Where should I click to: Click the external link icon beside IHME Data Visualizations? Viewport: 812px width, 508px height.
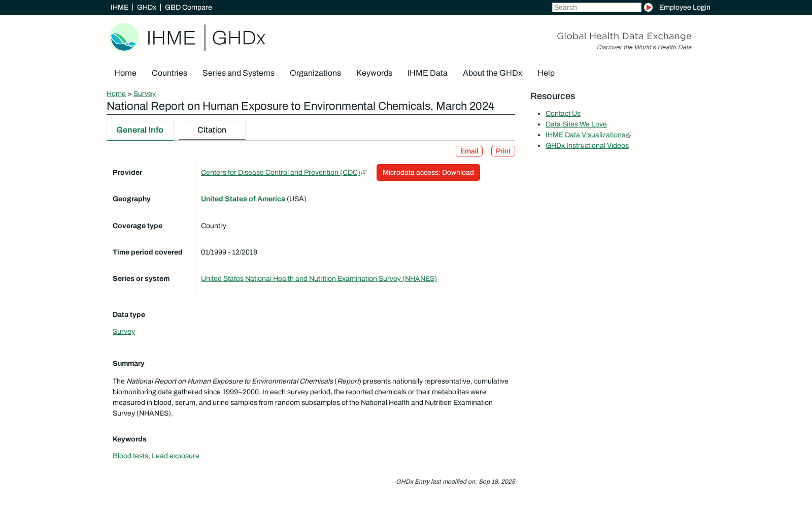629,135
